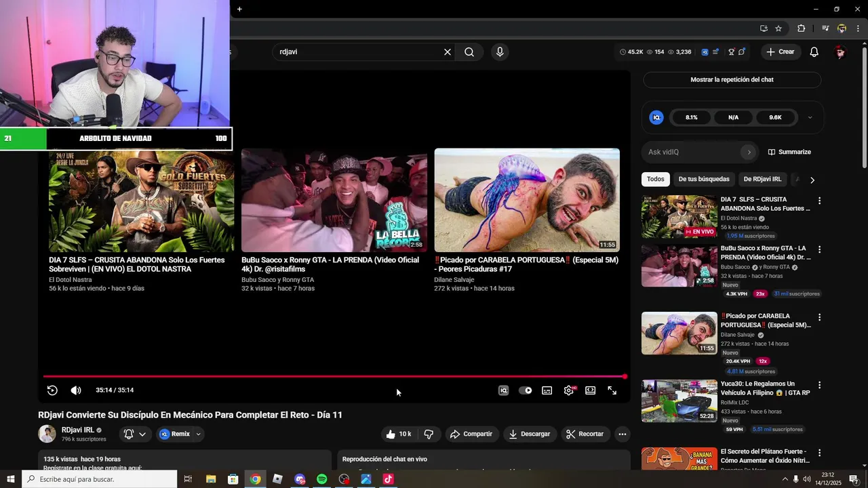Open more actions three-dot menu under video
868x488 pixels.
coord(623,434)
